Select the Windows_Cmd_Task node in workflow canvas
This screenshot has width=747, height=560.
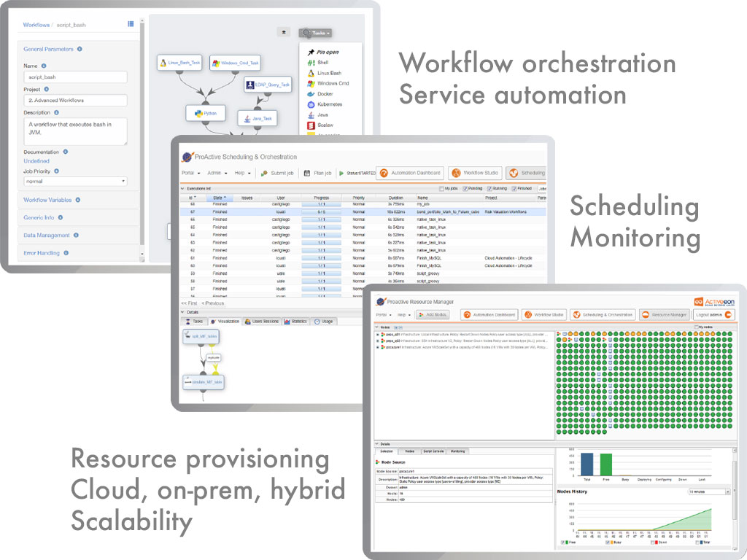(x=236, y=63)
